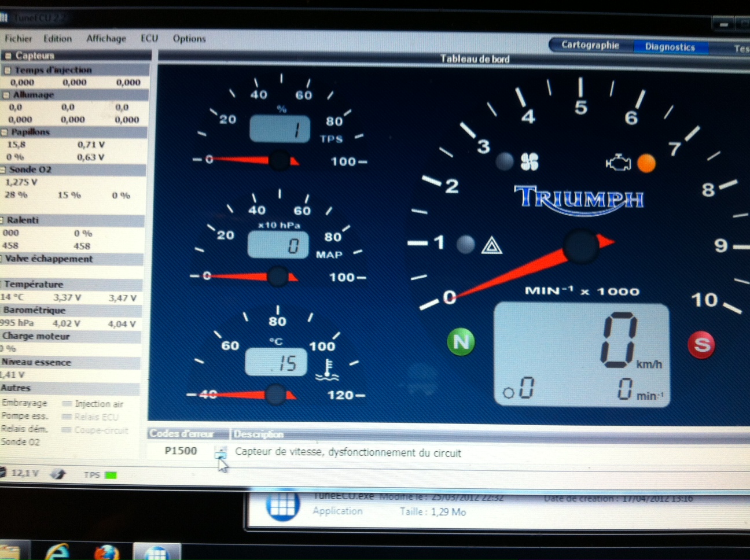The image size is (750, 560).
Task: Click the coolant temperature thermometer icon
Action: point(328,370)
